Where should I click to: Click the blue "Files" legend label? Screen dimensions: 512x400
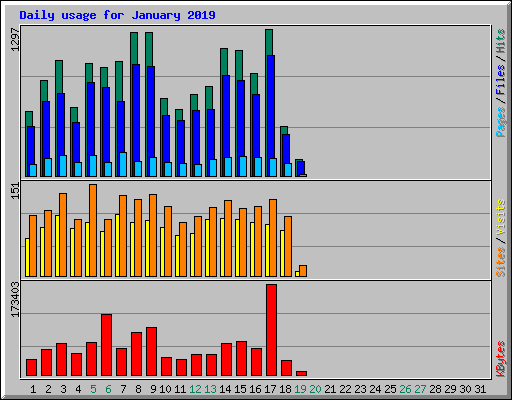coord(500,79)
